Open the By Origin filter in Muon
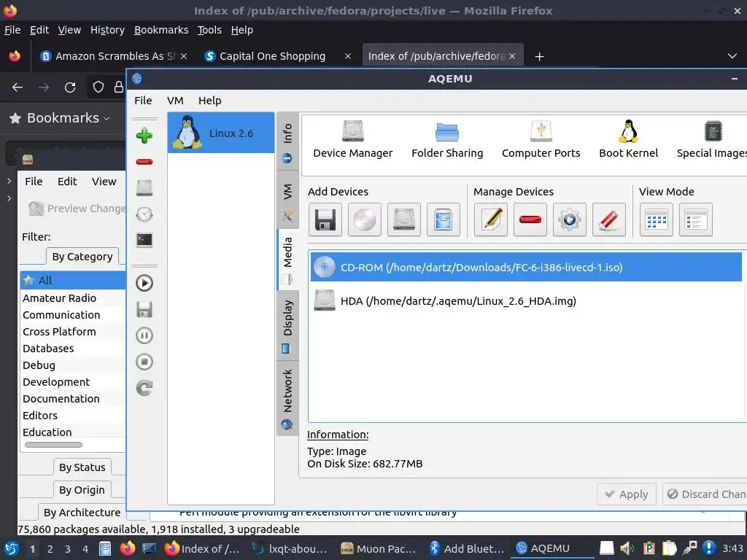Screen dimensions: 747x560 click(x=82, y=490)
